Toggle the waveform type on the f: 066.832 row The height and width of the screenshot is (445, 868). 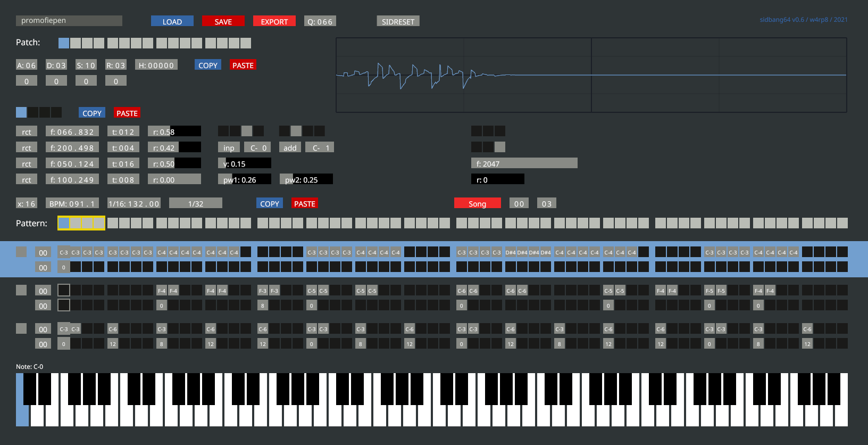pyautogui.click(x=27, y=131)
